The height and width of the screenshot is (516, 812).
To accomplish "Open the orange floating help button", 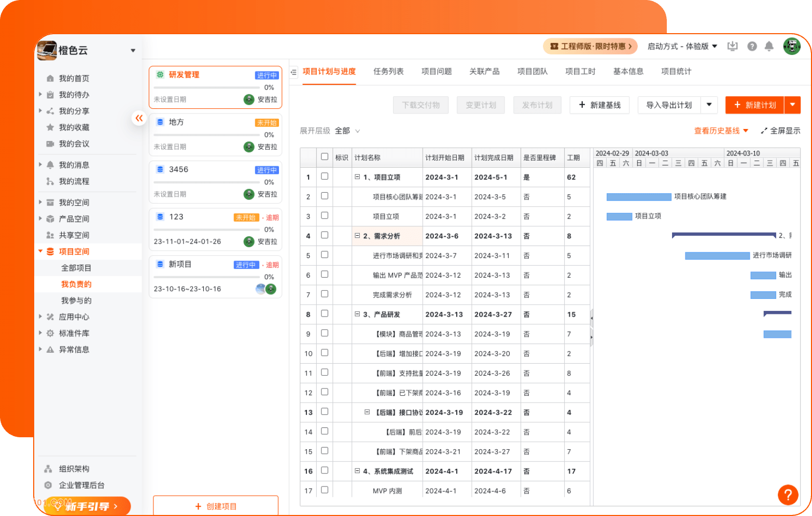I will click(x=788, y=494).
